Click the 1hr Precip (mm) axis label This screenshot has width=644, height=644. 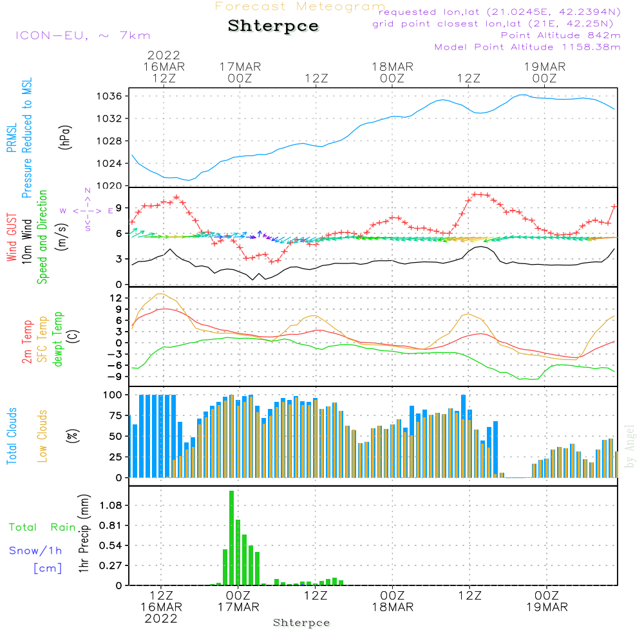[x=84, y=533]
